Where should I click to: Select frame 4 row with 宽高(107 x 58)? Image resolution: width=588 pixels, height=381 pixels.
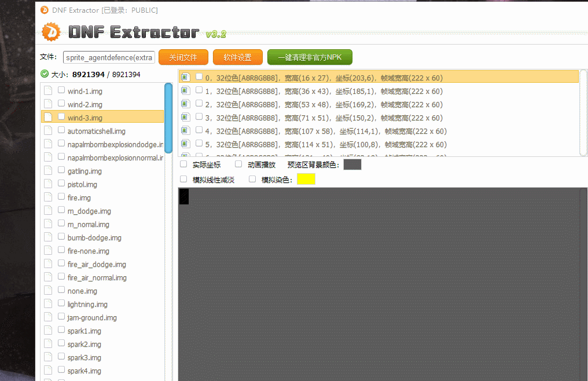point(378,131)
